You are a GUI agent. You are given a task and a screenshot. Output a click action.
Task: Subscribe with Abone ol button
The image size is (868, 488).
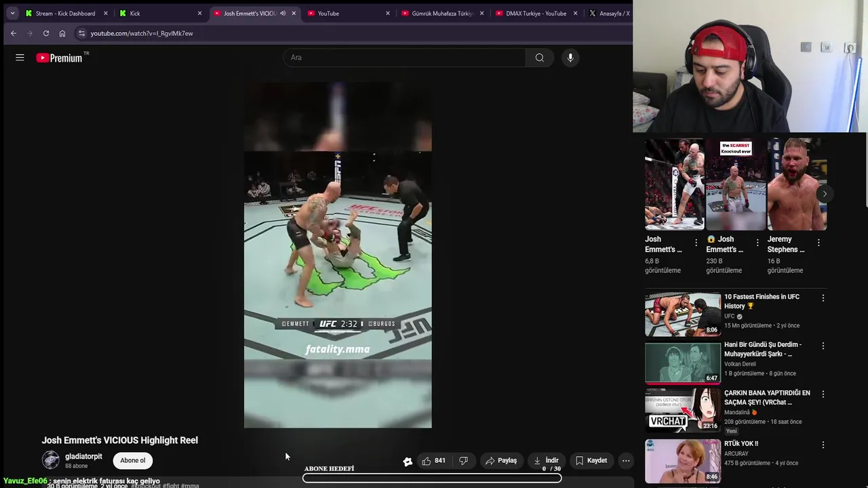coord(133,460)
